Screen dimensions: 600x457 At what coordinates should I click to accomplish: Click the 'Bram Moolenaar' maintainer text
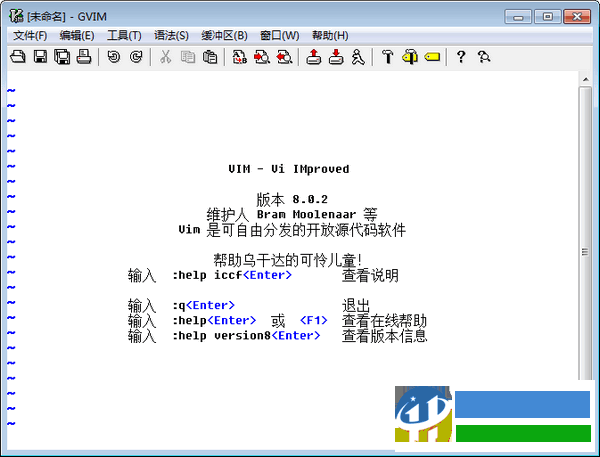coord(306,214)
